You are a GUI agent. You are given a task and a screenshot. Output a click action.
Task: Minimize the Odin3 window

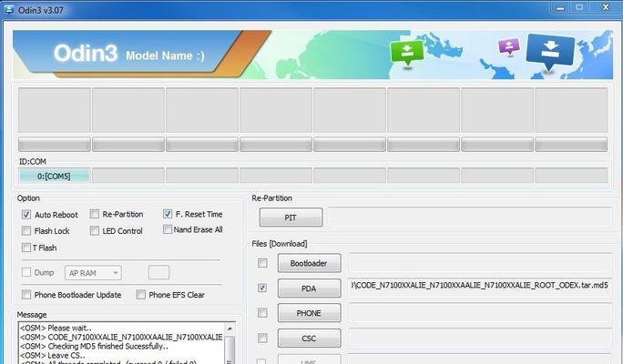pyautogui.click(x=561, y=8)
